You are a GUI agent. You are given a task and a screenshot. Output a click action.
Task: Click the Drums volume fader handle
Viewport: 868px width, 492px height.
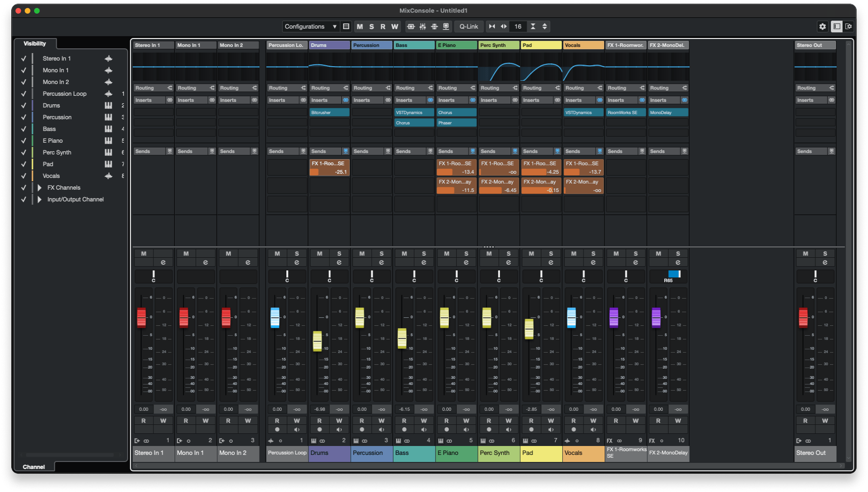click(317, 341)
